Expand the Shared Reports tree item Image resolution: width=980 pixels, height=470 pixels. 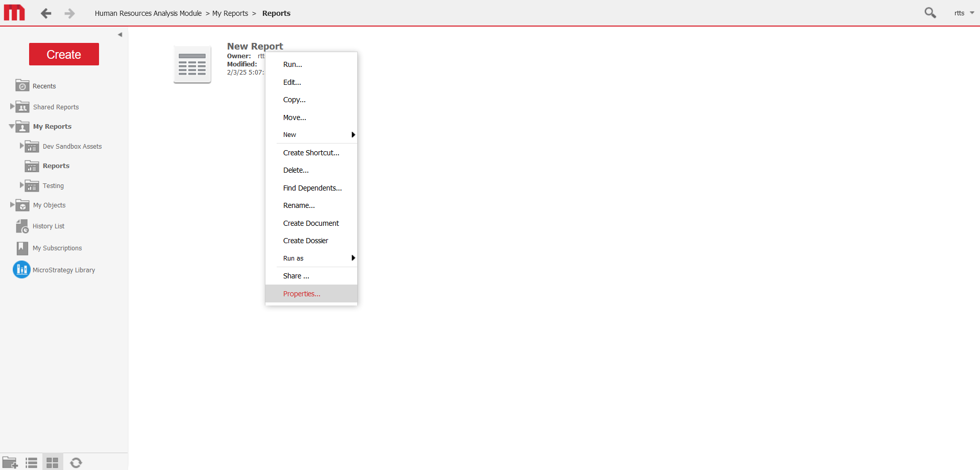12,106
